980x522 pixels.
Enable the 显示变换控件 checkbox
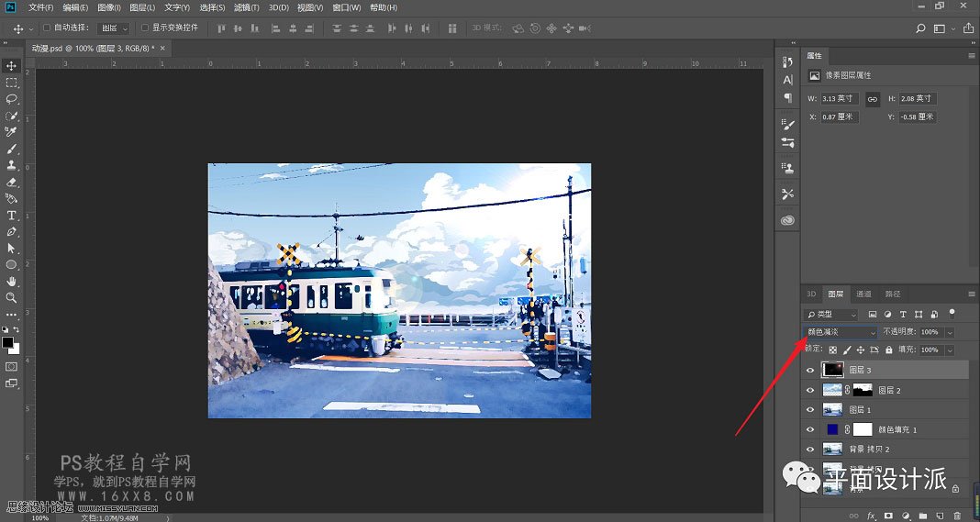(145, 28)
